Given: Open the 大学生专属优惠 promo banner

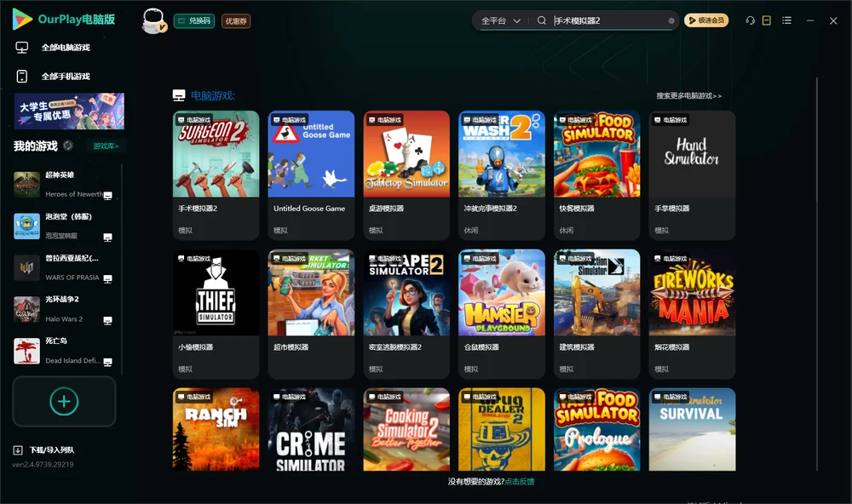Looking at the screenshot, I should point(69,111).
